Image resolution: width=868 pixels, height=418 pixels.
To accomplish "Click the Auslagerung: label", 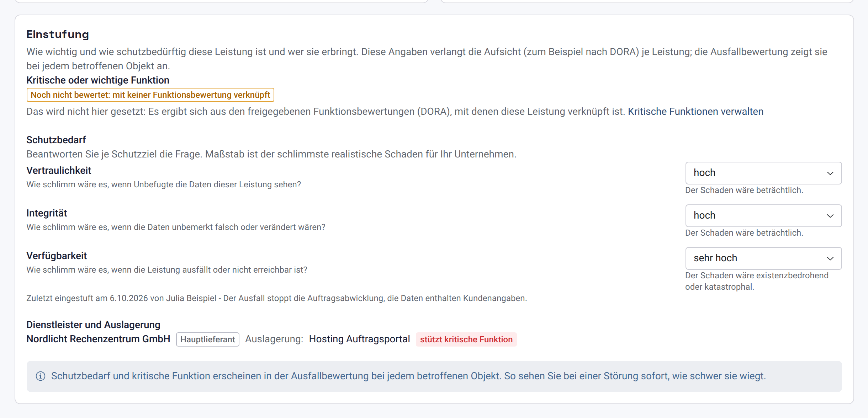I will 274,339.
